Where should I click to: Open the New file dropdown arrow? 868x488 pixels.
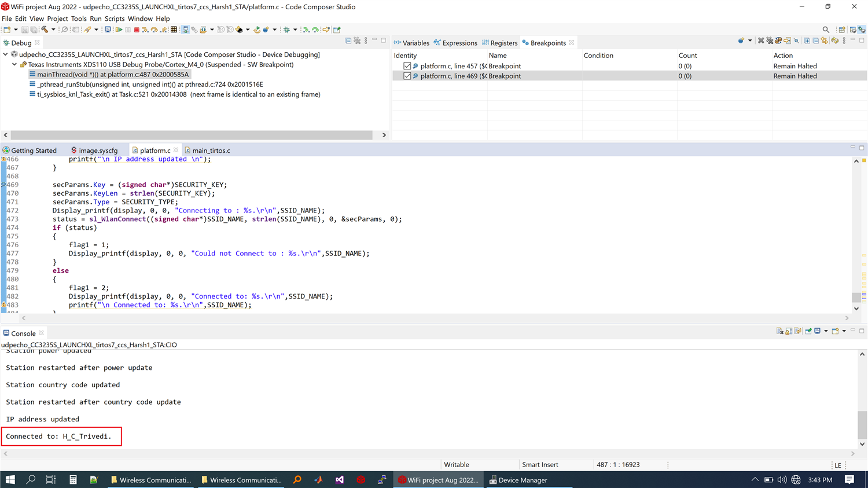pyautogui.click(x=16, y=30)
